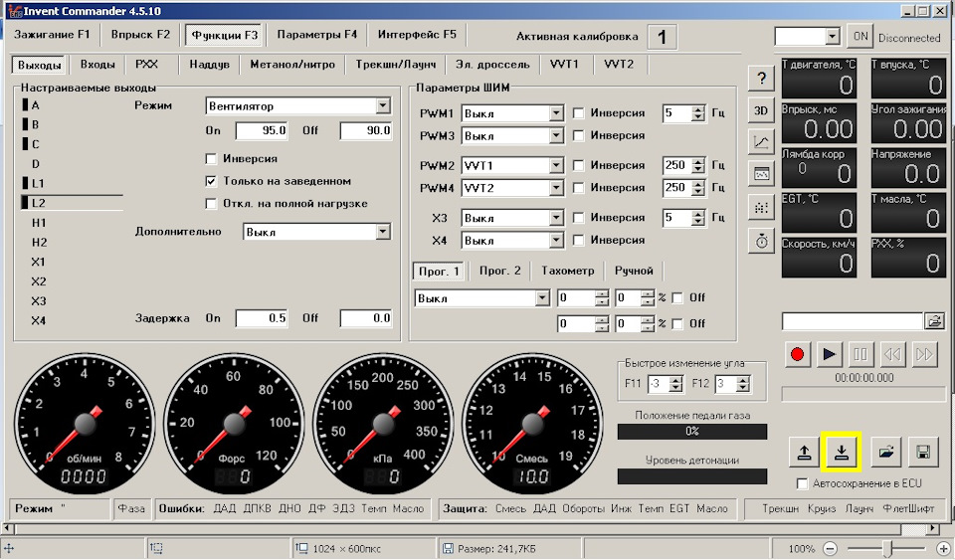Click the question mark help icon
The width and height of the screenshot is (955, 560).
(x=761, y=79)
